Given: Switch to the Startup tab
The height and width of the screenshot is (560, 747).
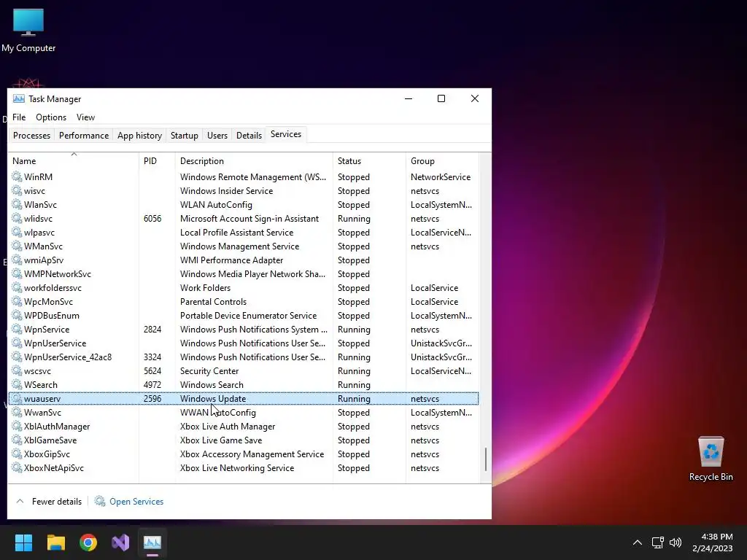Looking at the screenshot, I should click(x=185, y=135).
